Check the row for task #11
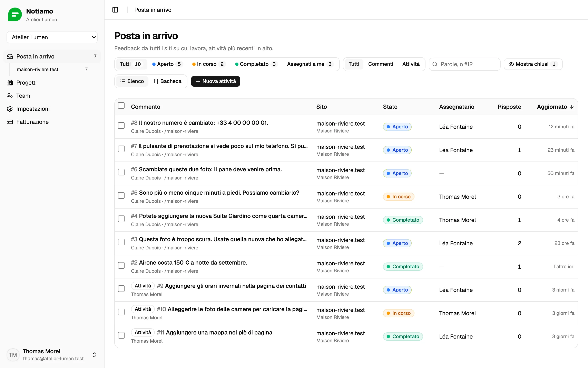588x368 pixels. point(121,335)
